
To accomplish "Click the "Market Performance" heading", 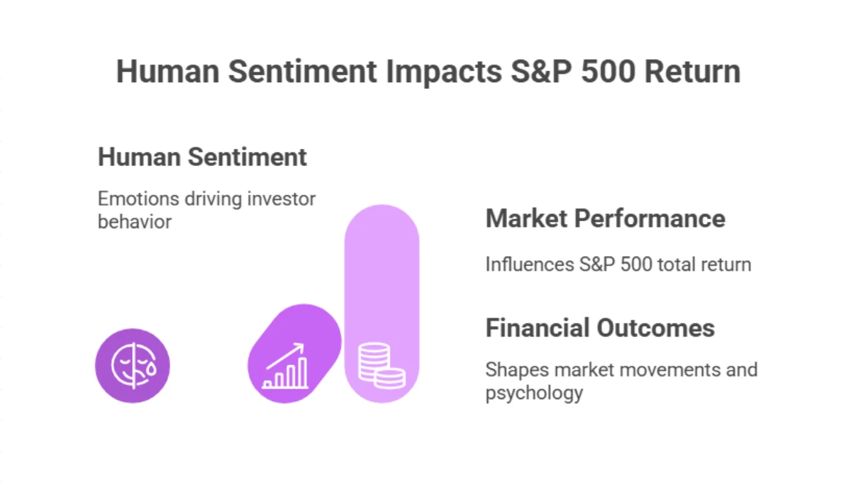I will click(x=605, y=218).
